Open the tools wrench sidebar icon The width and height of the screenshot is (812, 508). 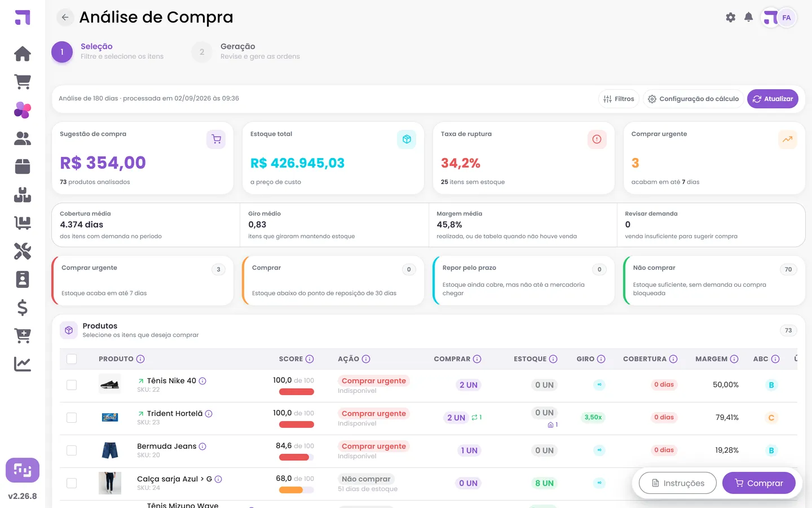point(23,251)
